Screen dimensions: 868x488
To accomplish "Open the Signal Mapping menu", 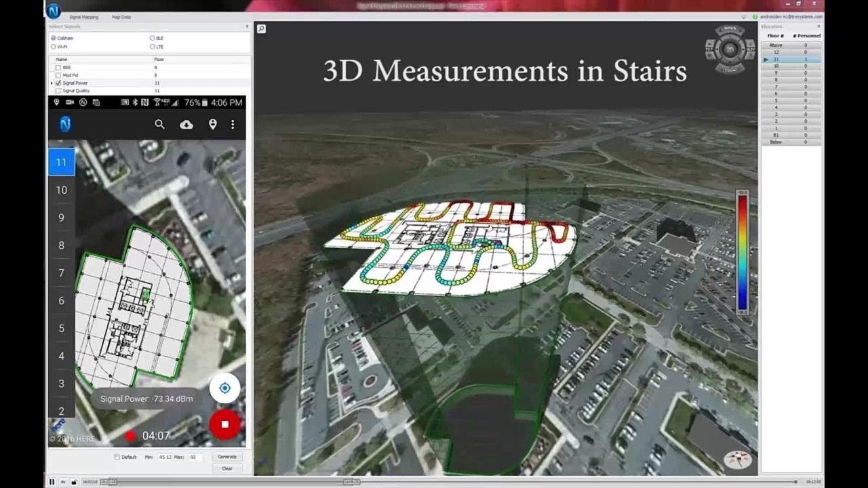I will click(x=83, y=16).
